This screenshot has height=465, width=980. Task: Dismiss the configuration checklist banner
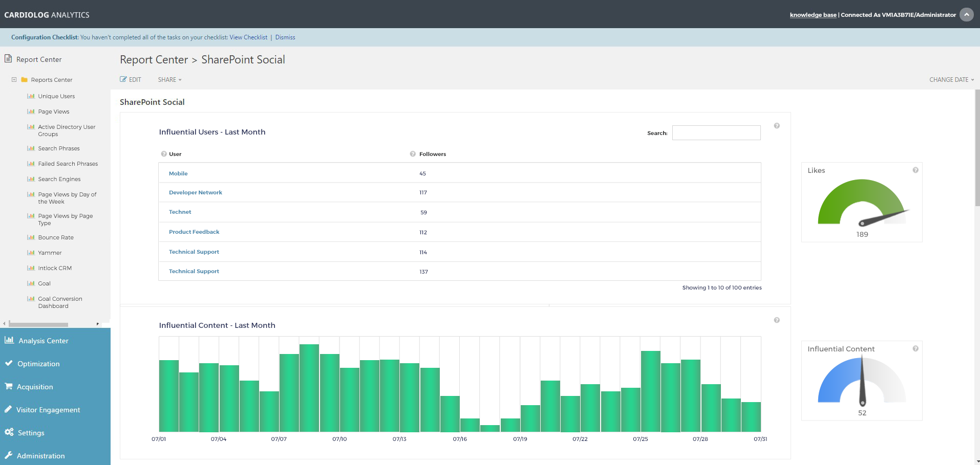coord(285,37)
